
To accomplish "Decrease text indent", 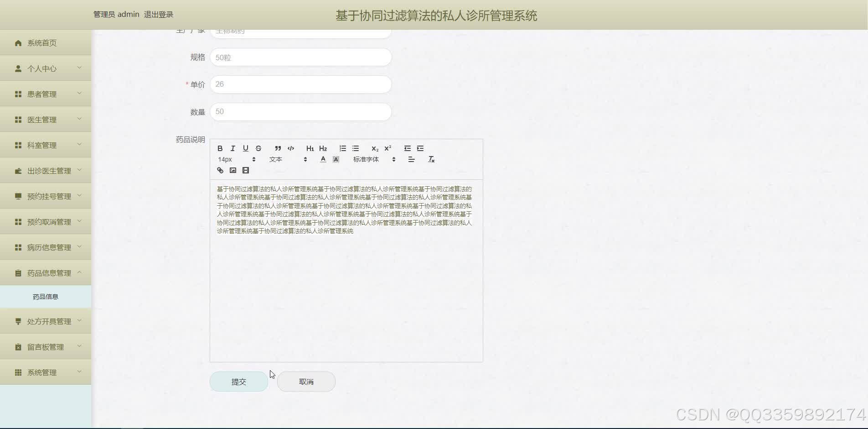I will pyautogui.click(x=408, y=148).
